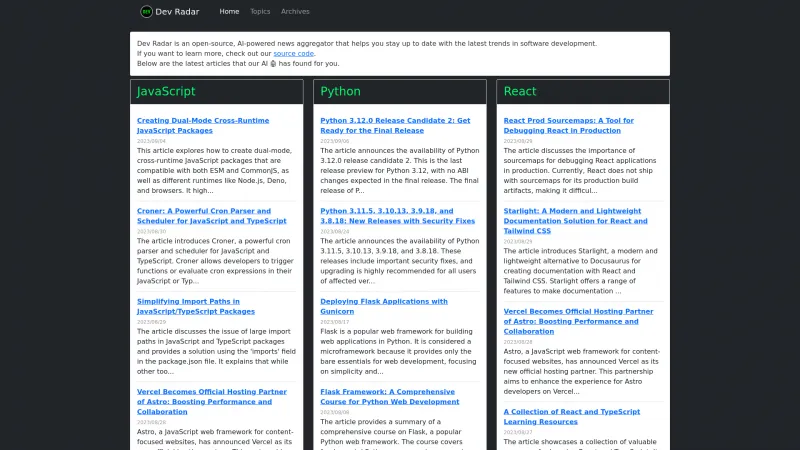The width and height of the screenshot is (800, 450).
Task: Open Vercel hosting partner article in React column
Action: [578, 321]
